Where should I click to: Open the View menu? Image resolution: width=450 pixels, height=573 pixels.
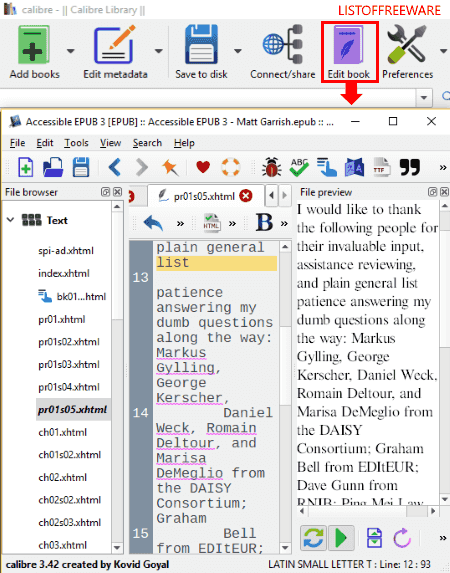click(x=110, y=143)
